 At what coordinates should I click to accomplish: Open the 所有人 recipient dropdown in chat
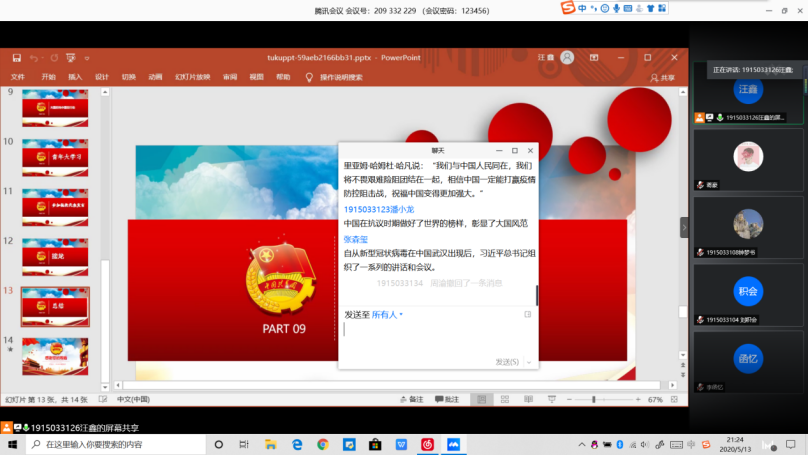(x=387, y=314)
